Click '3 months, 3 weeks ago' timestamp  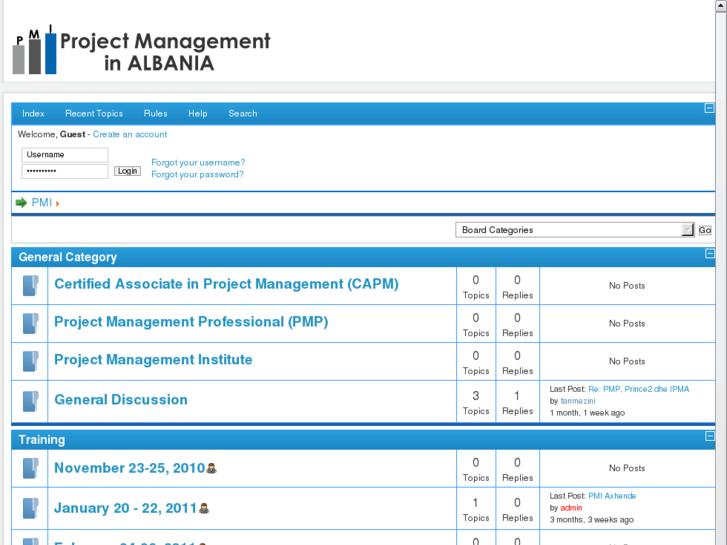592,520
